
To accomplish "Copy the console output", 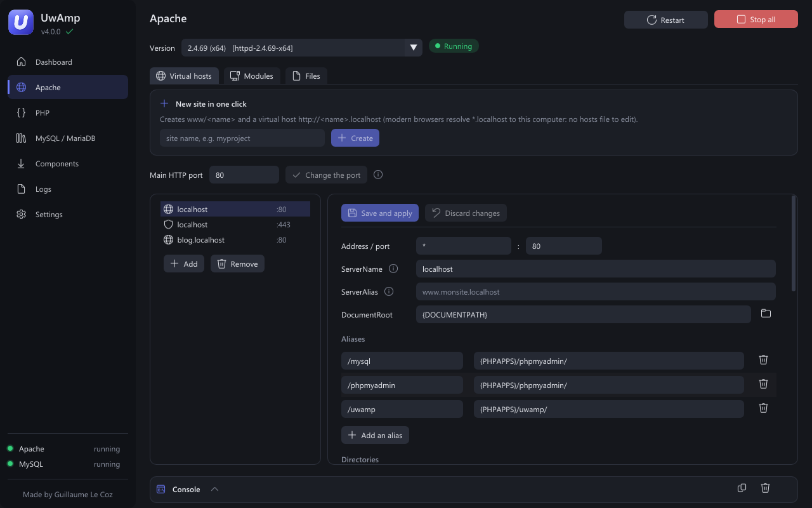I will click(x=742, y=488).
